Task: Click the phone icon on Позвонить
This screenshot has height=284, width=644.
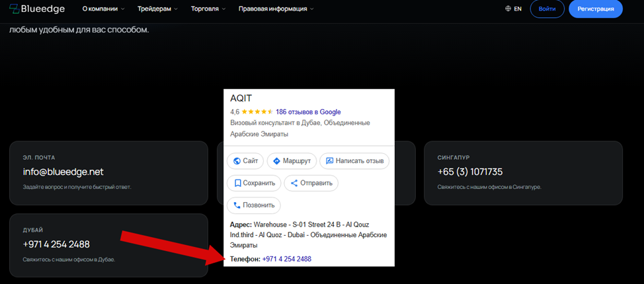Action: [x=237, y=205]
